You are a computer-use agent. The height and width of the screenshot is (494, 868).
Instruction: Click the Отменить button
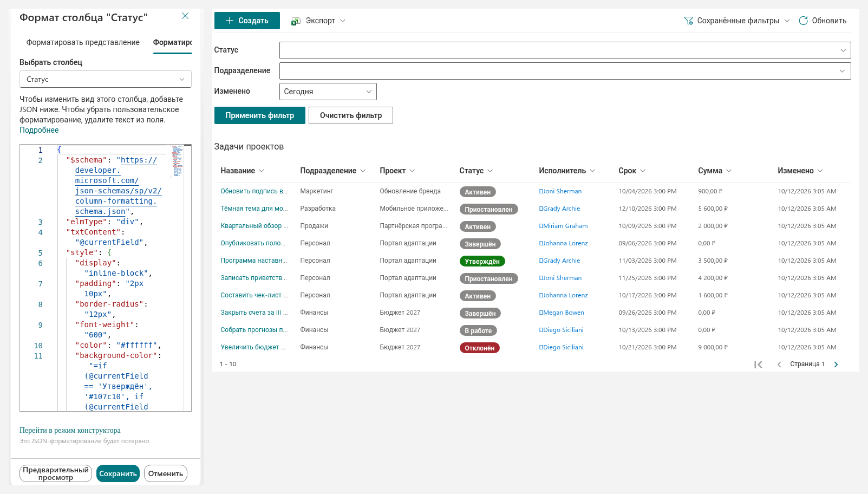pos(166,473)
